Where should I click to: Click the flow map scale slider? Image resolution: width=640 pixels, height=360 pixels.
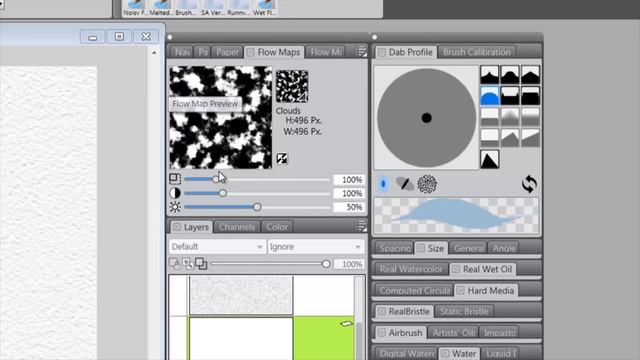click(x=257, y=179)
